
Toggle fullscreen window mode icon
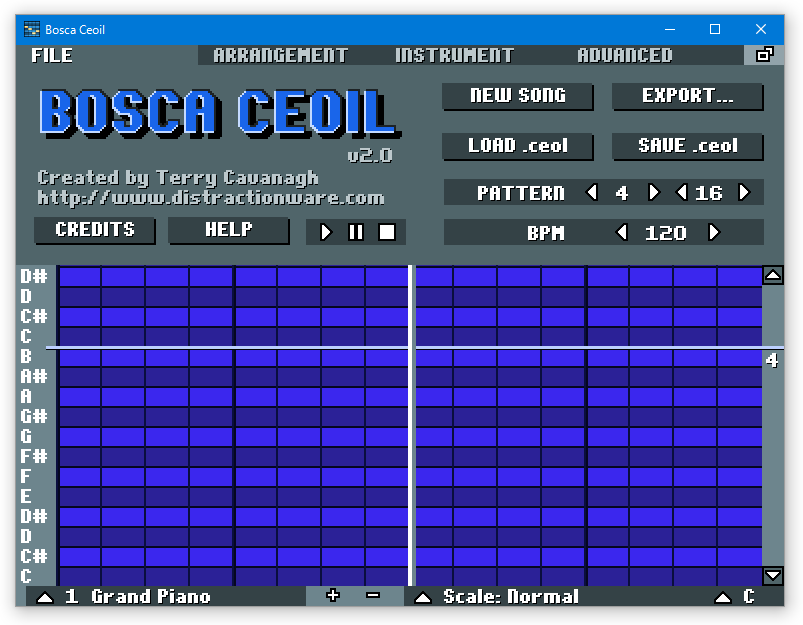pos(764,54)
